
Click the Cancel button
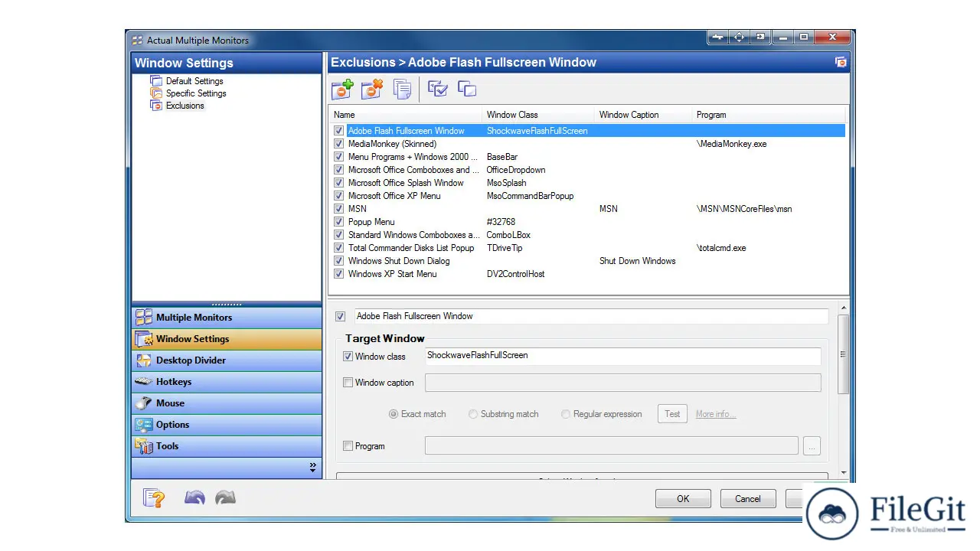click(748, 499)
